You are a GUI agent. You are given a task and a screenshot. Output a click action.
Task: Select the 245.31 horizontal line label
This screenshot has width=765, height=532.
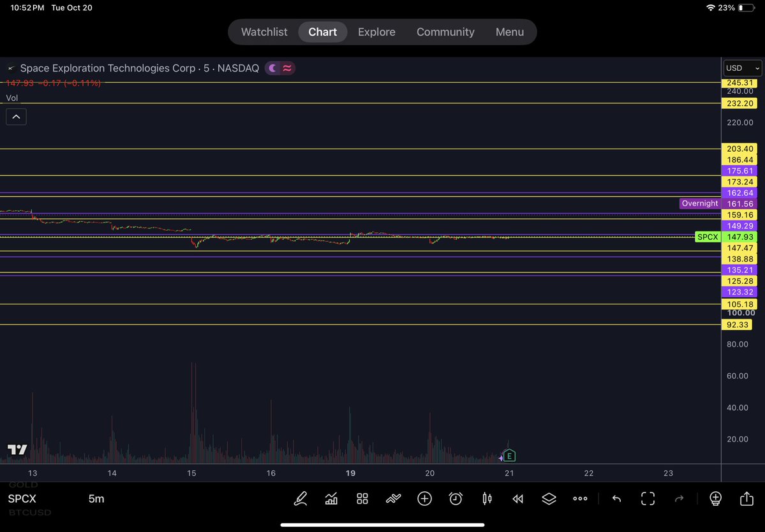tap(739, 83)
